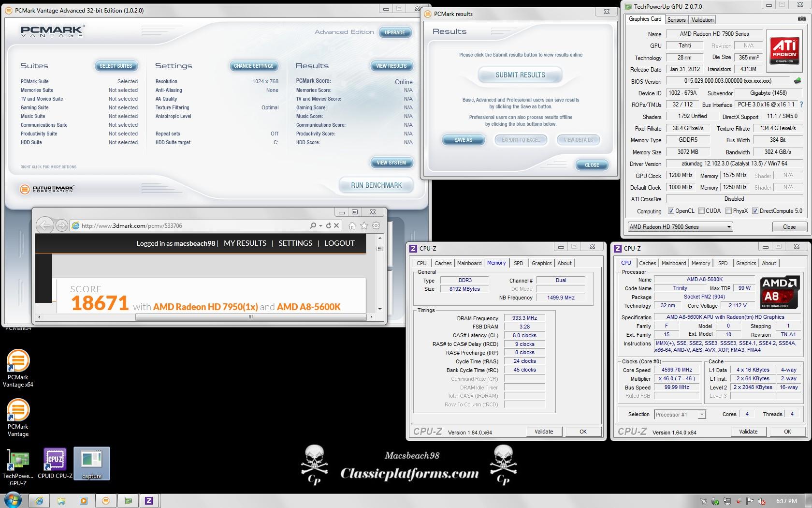812x508 pixels.
Task: Open GPU selection dropdown in GPU-Z
Action: coord(680,227)
